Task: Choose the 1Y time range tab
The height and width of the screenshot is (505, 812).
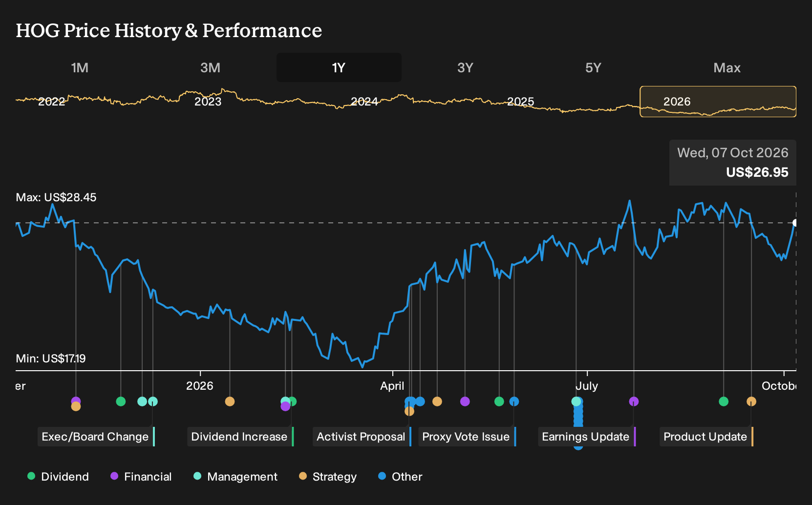Action: coord(339,67)
